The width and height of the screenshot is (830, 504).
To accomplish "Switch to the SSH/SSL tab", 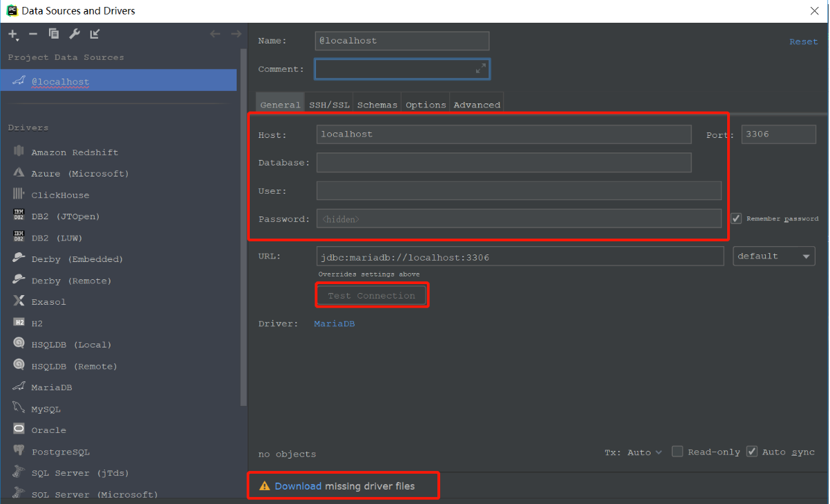I will [x=329, y=104].
